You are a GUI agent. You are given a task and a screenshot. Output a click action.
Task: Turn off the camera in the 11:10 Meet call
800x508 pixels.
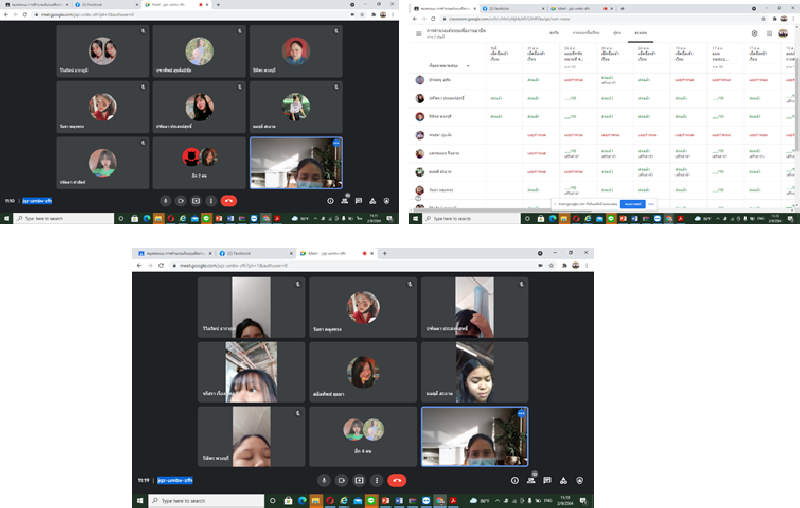180,200
